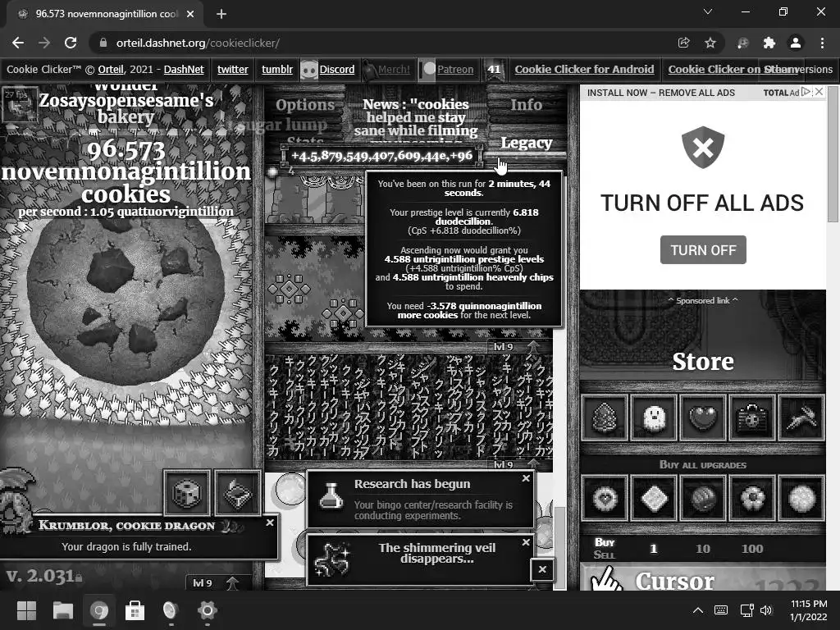Open the twitter link
The width and height of the screenshot is (840, 630).
click(232, 69)
